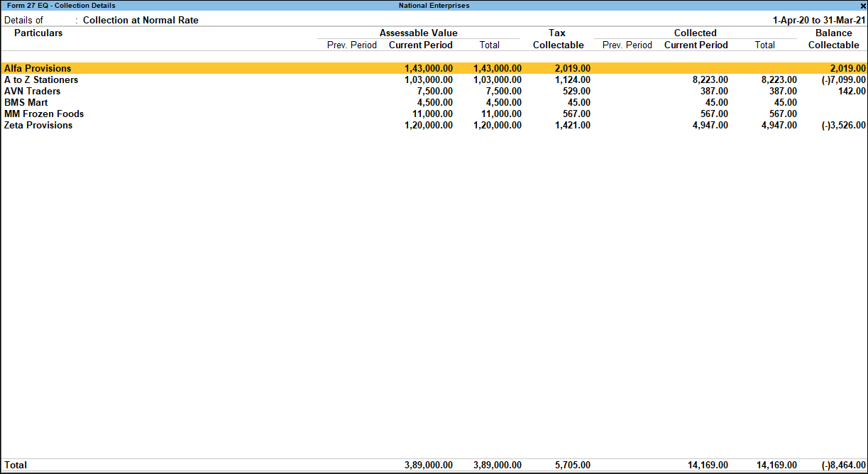
Task: Close the Form 27 EQ report window
Action: click(863, 5)
